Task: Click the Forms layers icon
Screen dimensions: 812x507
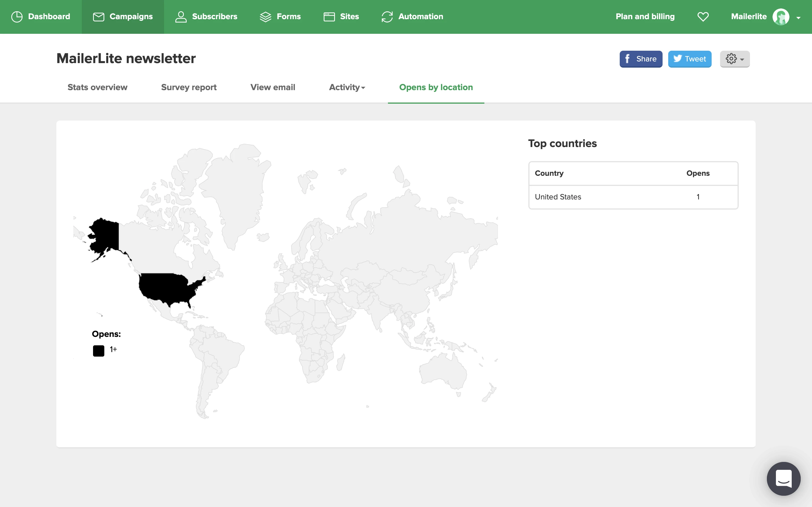Action: click(x=265, y=17)
